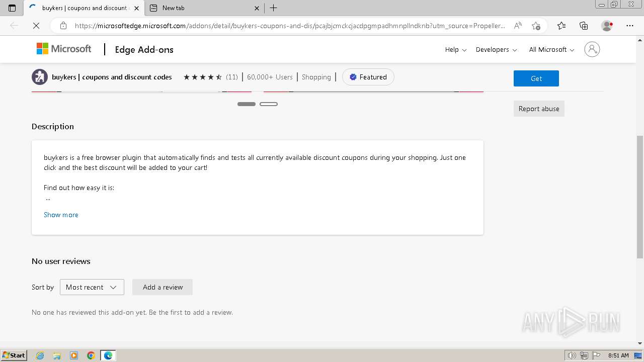Click the No one has reviewed message

[x=132, y=312]
